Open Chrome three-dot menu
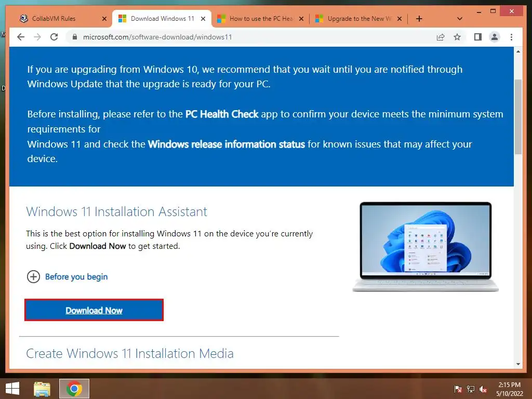Viewport: 532px width, 399px height. coord(511,37)
